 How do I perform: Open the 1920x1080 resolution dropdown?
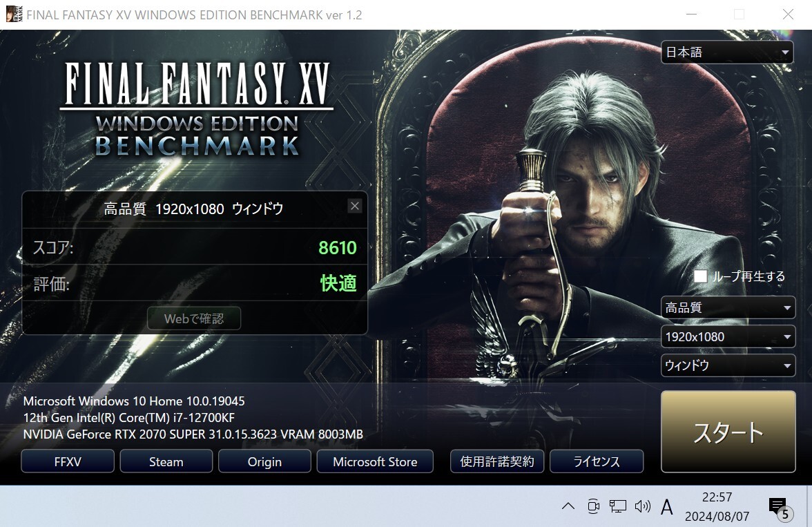(x=728, y=337)
